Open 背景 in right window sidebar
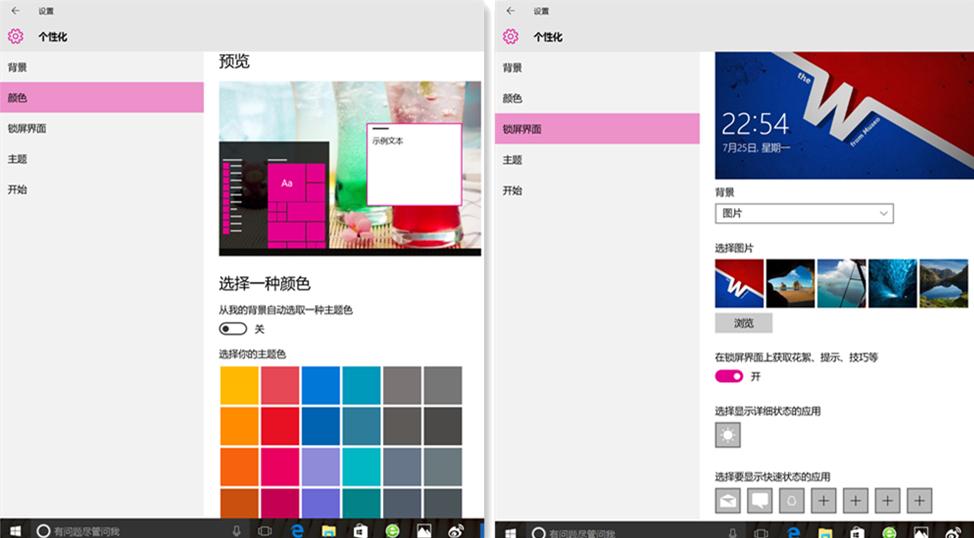 pos(597,68)
